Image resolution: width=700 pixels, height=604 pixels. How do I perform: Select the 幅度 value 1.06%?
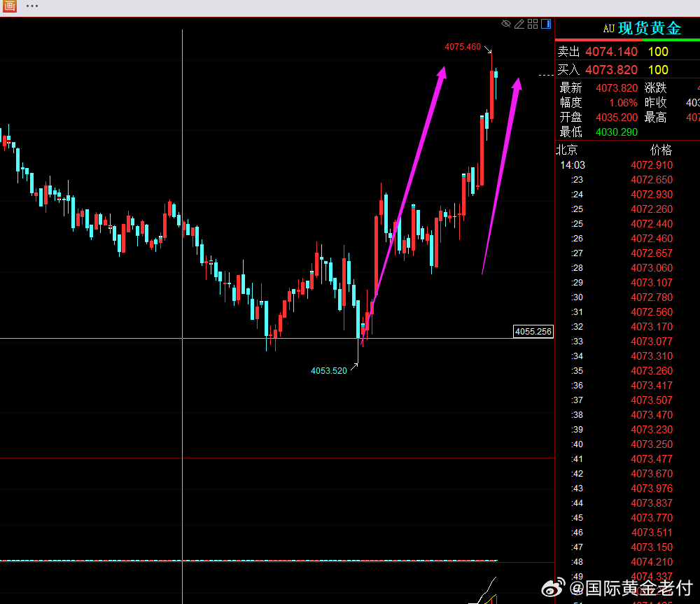click(x=623, y=103)
